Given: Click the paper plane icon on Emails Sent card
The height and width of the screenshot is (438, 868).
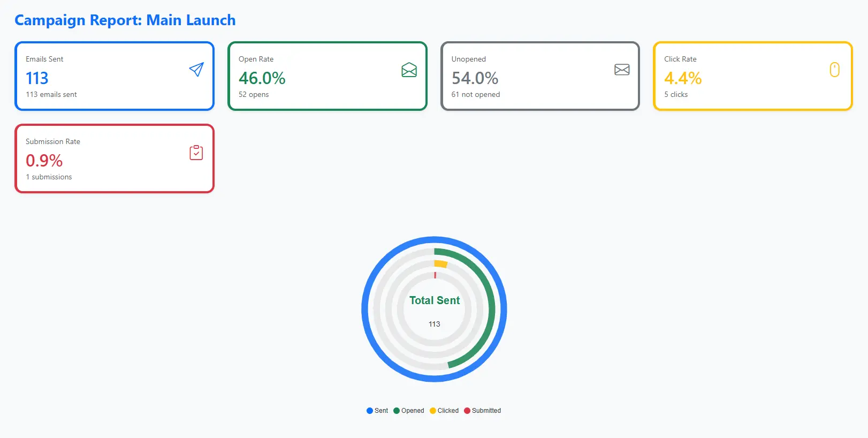Looking at the screenshot, I should pyautogui.click(x=196, y=69).
